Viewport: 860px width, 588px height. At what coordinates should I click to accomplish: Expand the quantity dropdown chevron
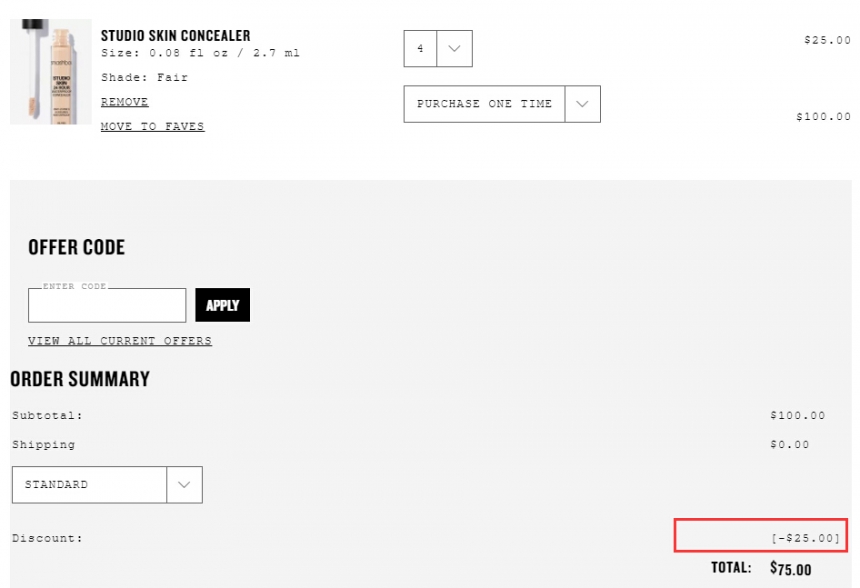coord(454,49)
